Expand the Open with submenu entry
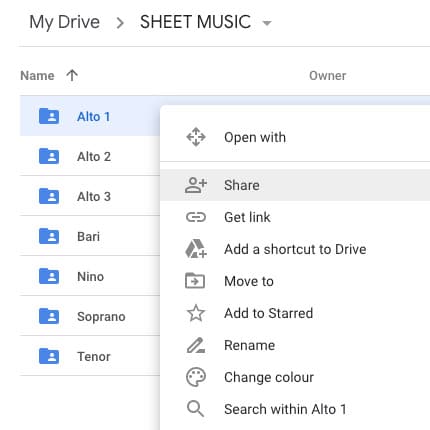 coord(295,137)
